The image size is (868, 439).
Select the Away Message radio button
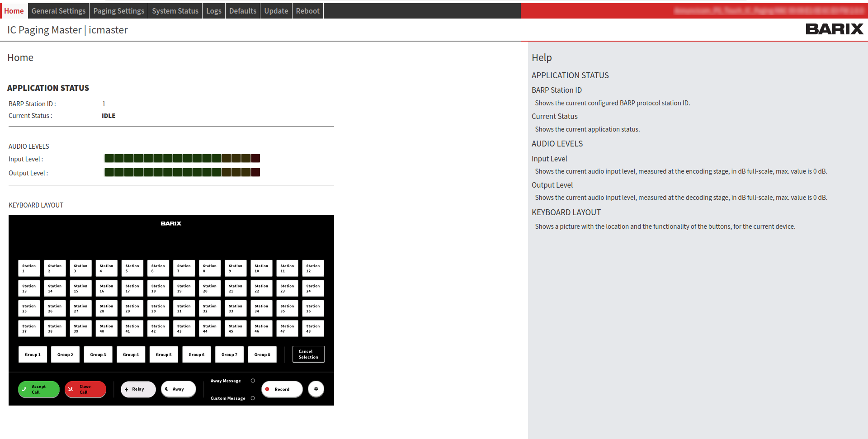point(253,381)
